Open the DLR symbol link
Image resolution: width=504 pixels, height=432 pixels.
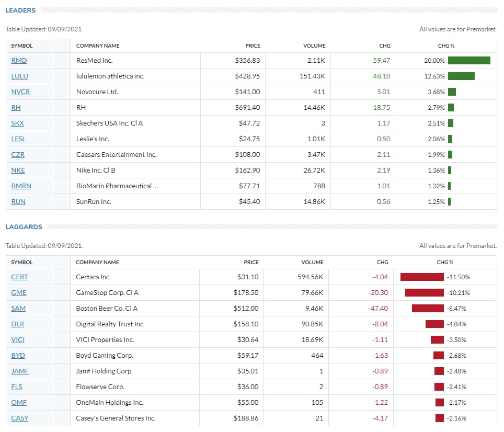pos(18,324)
